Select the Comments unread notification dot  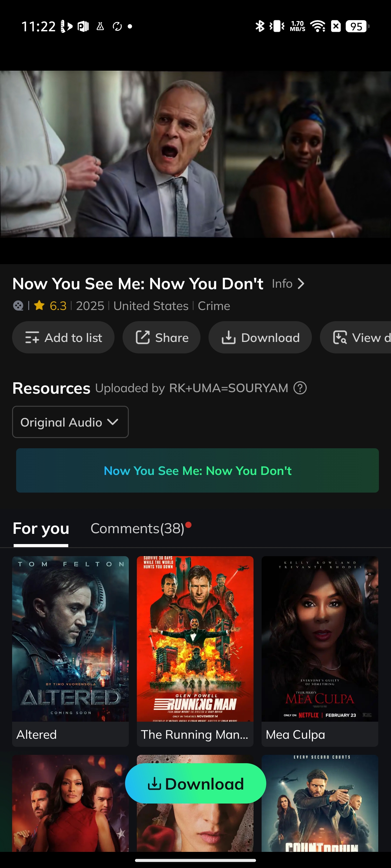coord(188,525)
